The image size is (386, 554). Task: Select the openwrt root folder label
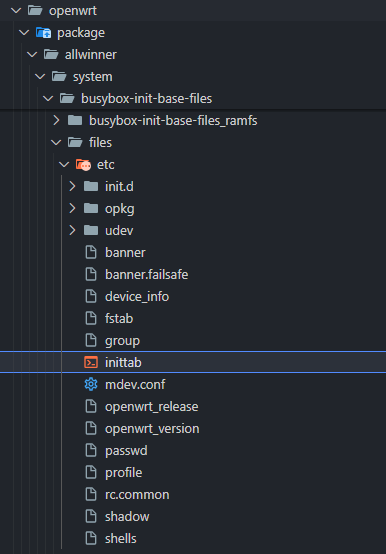tap(73, 11)
